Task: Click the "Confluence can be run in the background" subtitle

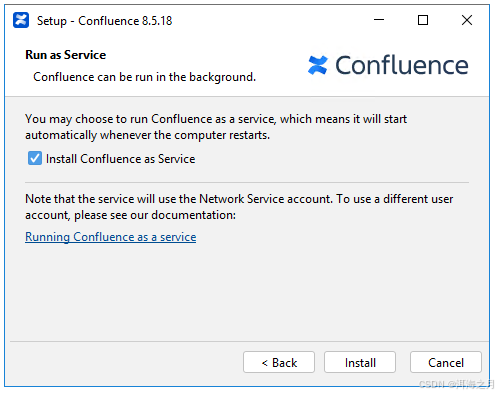Action: coord(144,77)
